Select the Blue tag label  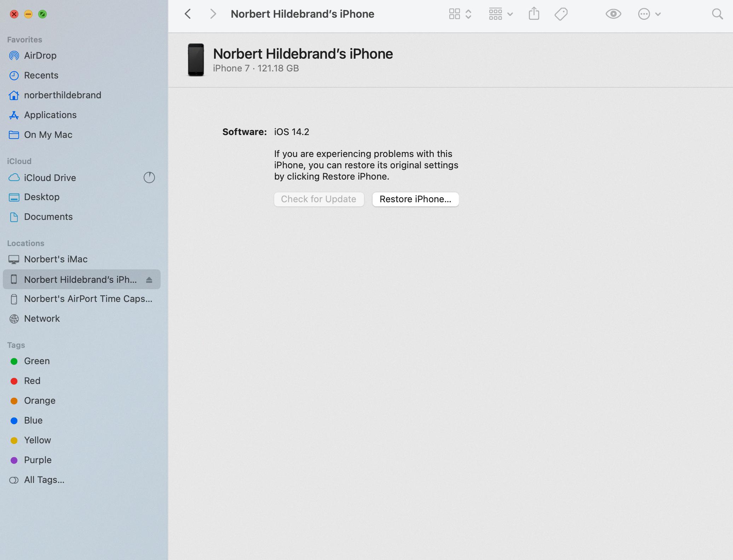pos(33,420)
